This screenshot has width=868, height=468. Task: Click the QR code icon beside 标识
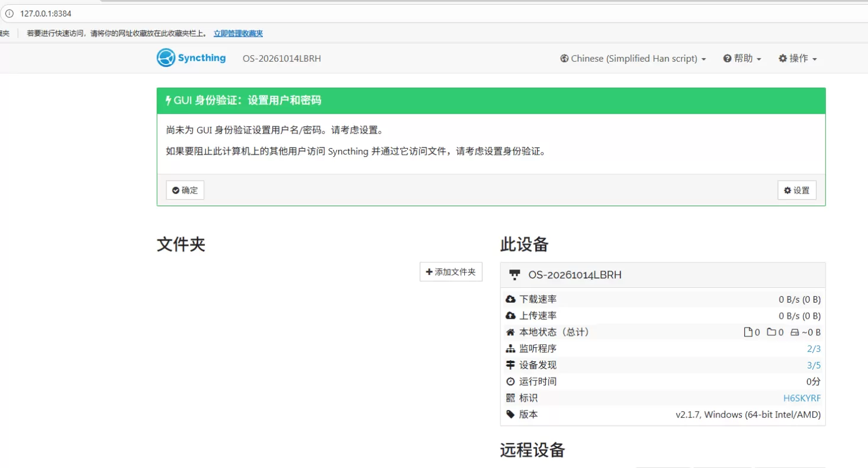(x=510, y=398)
